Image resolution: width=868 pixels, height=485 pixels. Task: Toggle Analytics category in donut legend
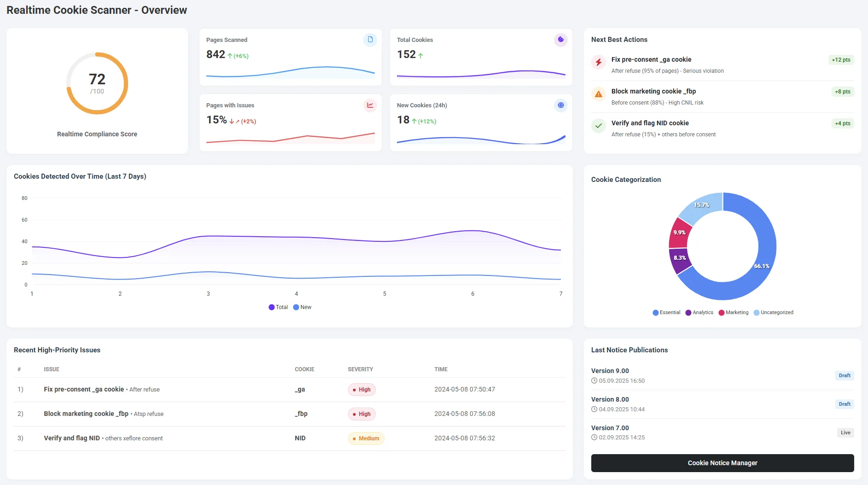[699, 313]
